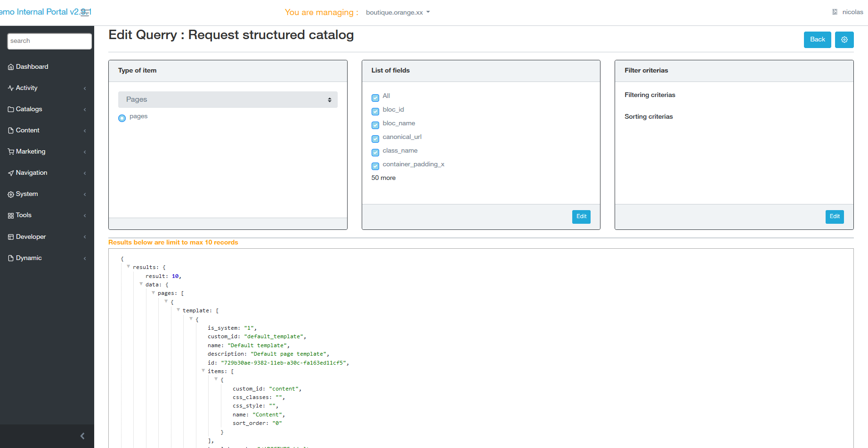Screen dimensions: 868x448
Task: Open settings with the gear button
Action: pos(844,40)
